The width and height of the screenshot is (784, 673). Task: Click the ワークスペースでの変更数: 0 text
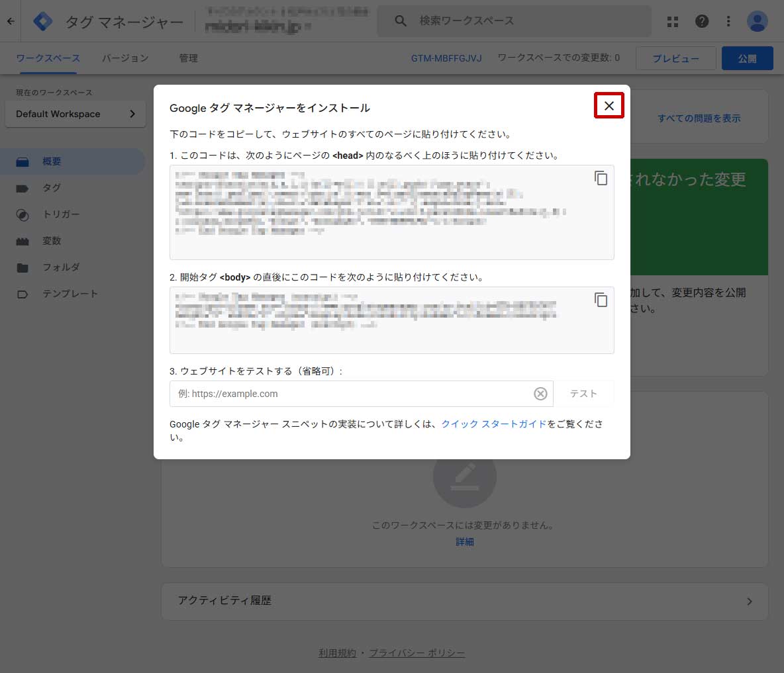[558, 58]
